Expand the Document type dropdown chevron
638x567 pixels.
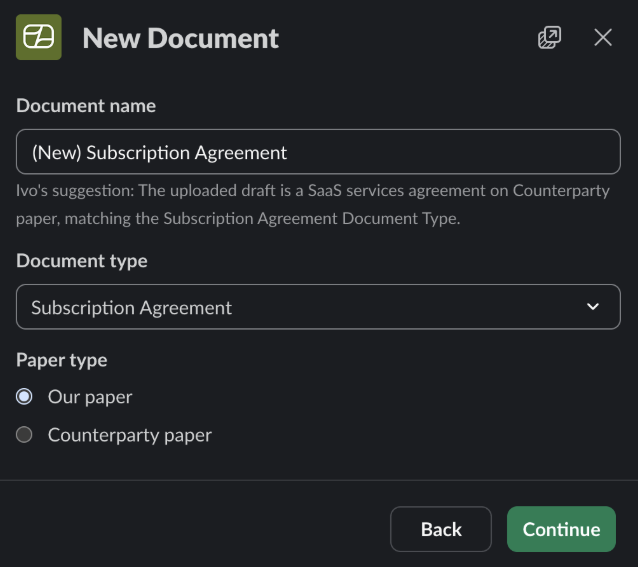(x=593, y=306)
